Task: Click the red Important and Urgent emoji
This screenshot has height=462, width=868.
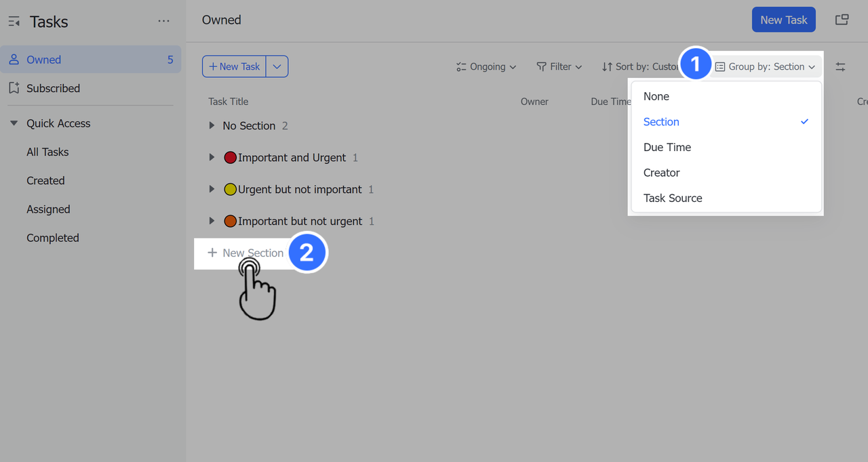Action: pyautogui.click(x=230, y=158)
